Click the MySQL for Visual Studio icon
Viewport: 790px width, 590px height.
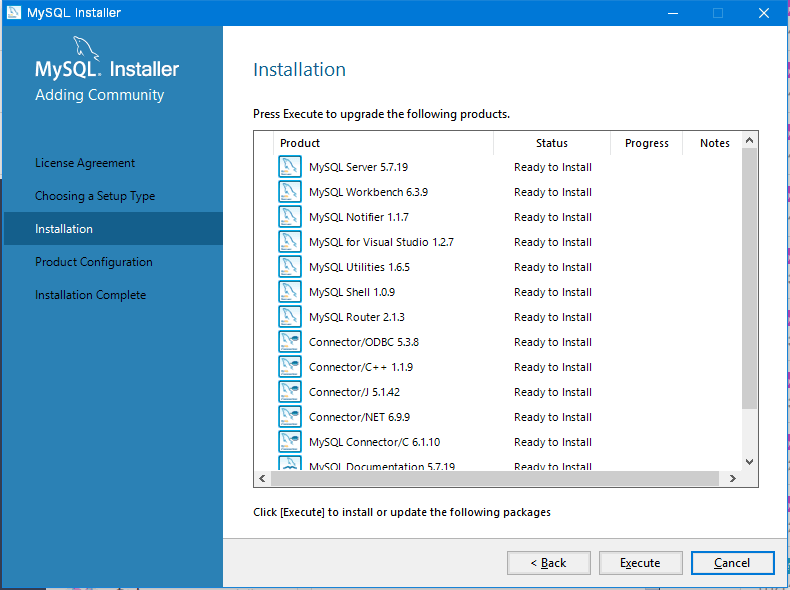point(290,242)
